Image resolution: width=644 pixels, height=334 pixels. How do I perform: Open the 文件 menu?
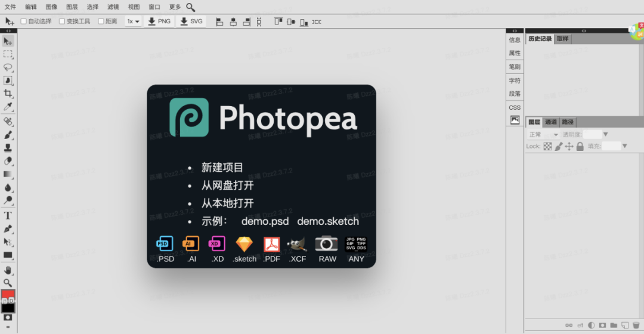coord(10,7)
